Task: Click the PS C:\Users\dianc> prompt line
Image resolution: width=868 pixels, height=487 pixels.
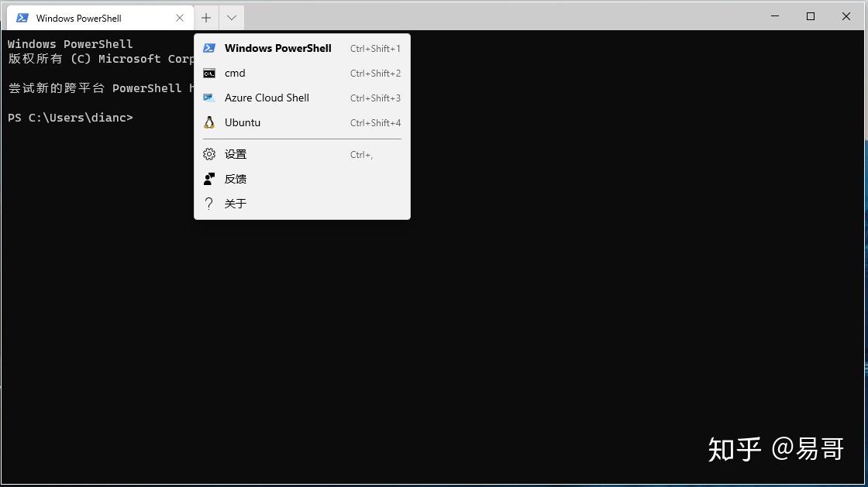Action: [71, 118]
